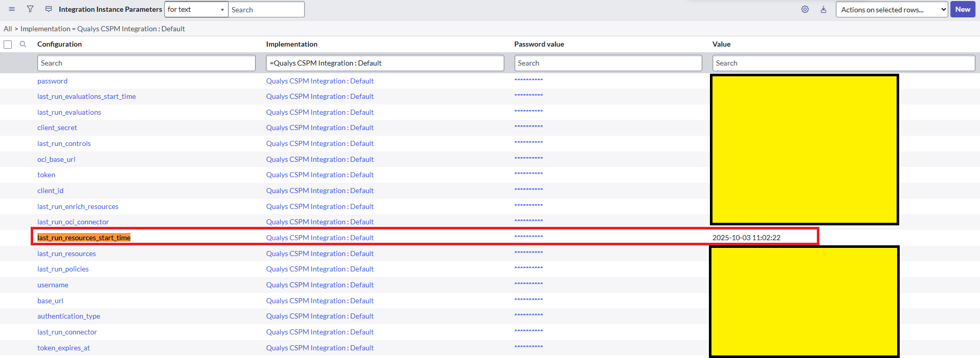Open the "token" configuration record
The width and height of the screenshot is (980, 358).
[46, 175]
